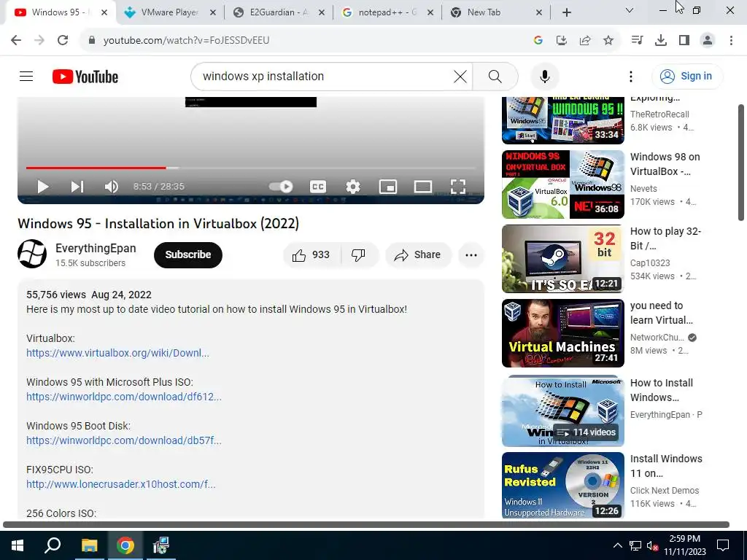Open the Rufus Revisted video thumbnail
Screen dimensions: 747x560
click(562, 485)
